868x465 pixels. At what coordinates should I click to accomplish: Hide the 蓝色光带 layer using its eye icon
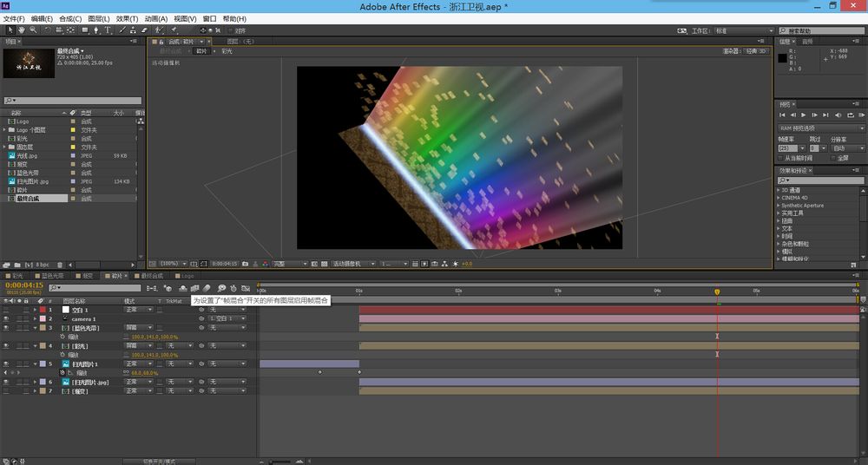(6, 328)
